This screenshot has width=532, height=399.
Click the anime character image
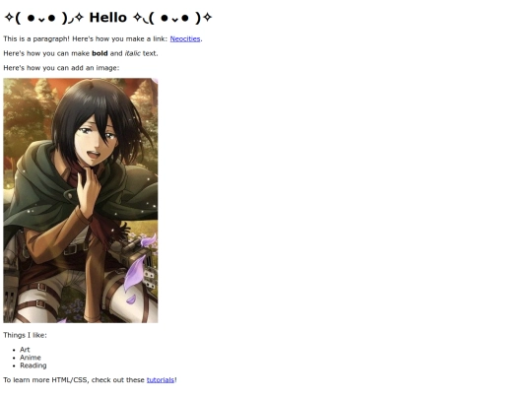(x=81, y=201)
